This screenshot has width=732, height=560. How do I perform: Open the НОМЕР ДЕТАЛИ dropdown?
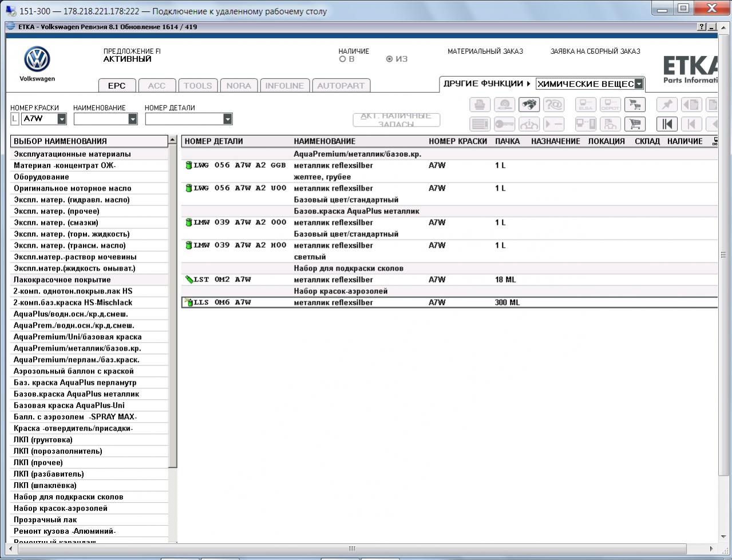click(228, 119)
